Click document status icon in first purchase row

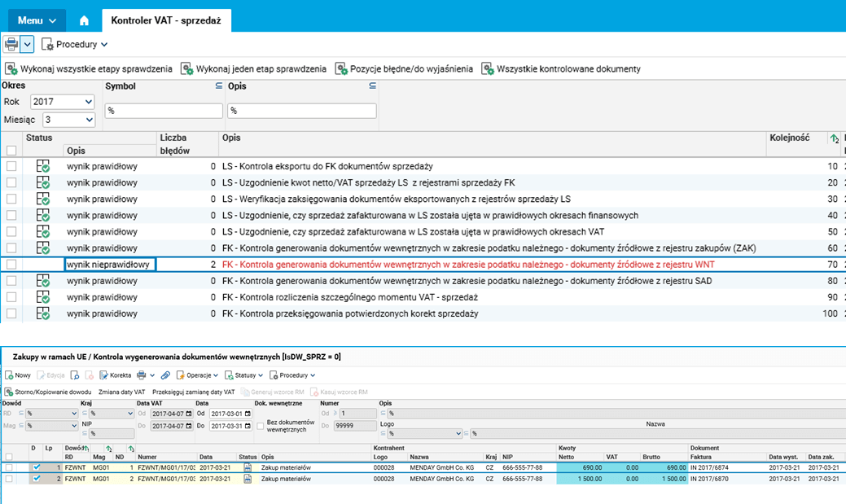(x=248, y=467)
